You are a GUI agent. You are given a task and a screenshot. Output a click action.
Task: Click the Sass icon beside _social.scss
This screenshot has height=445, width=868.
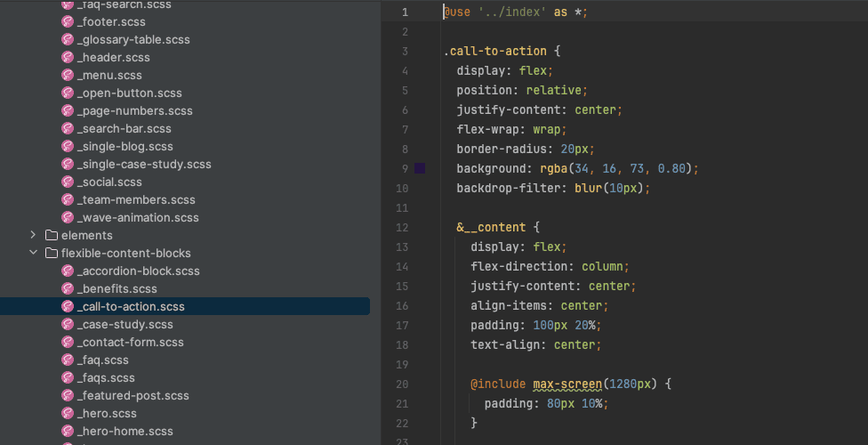(x=68, y=182)
